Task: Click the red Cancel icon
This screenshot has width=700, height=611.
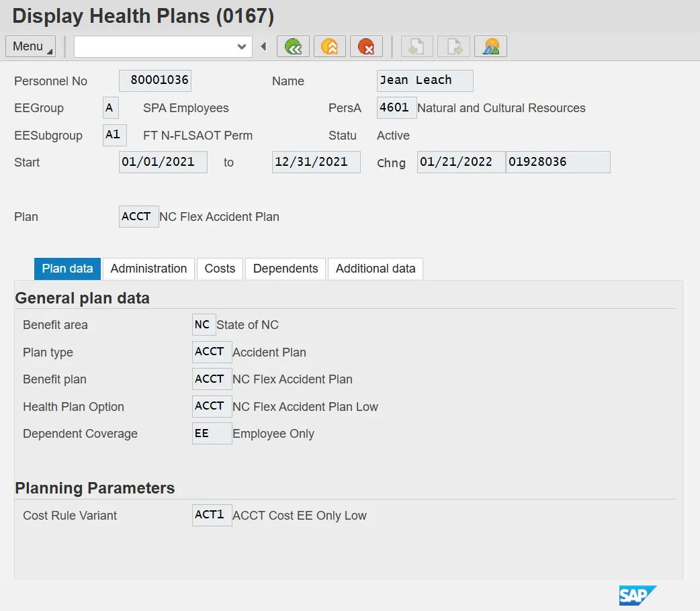Action: tap(366, 46)
